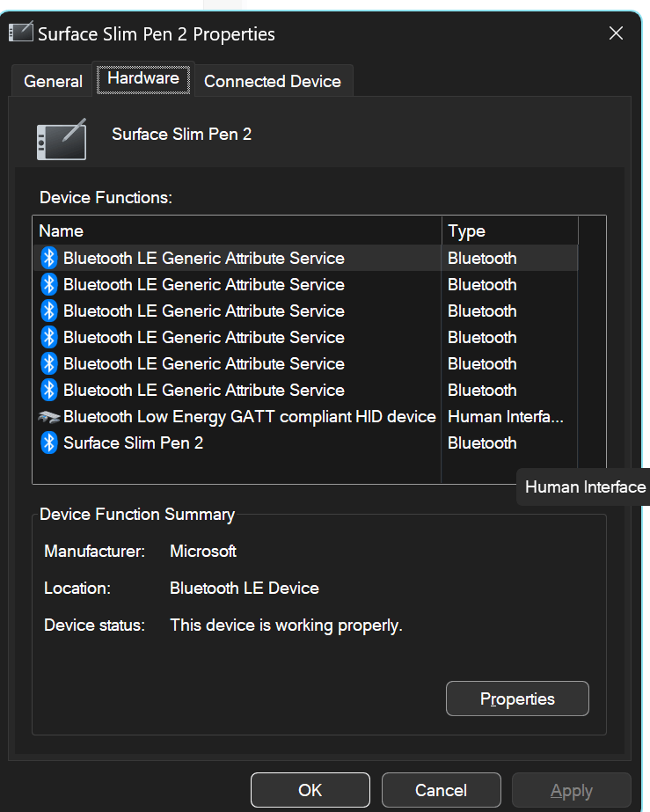Screen dimensions: 650x812
Task: Click the Location value Bluetooth LE Device
Action: (x=245, y=588)
